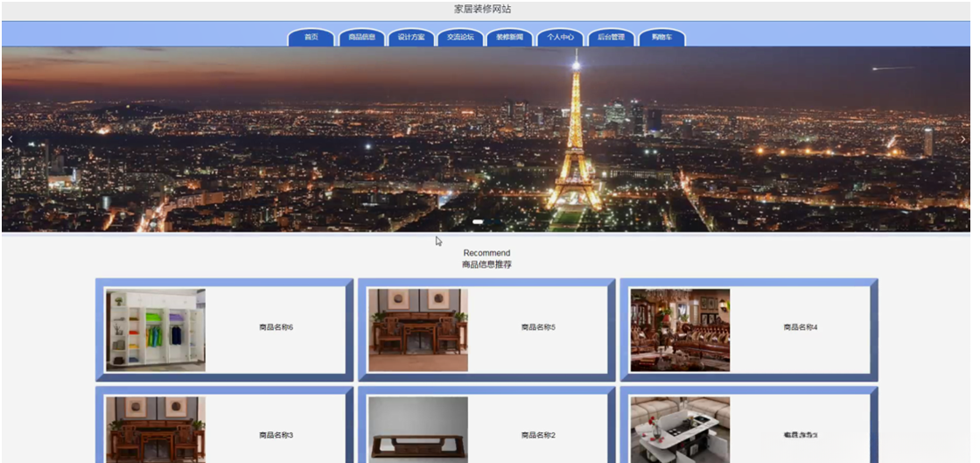Screen dimensions: 980x463
Task: Open the product image for 商品名称3
Action: pos(156,430)
